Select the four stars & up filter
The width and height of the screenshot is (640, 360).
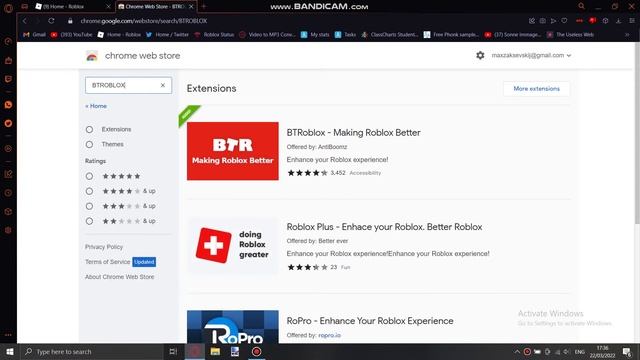(x=89, y=191)
